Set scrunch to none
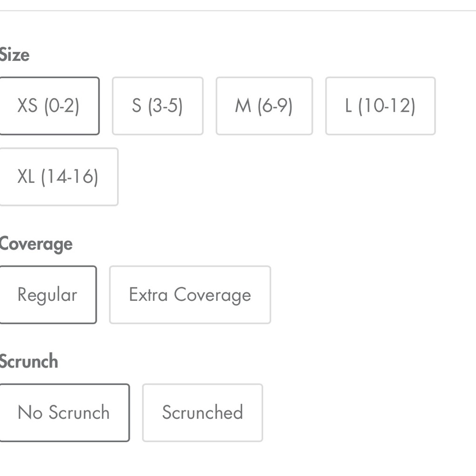Screen dimensions: 476x476 (x=64, y=413)
